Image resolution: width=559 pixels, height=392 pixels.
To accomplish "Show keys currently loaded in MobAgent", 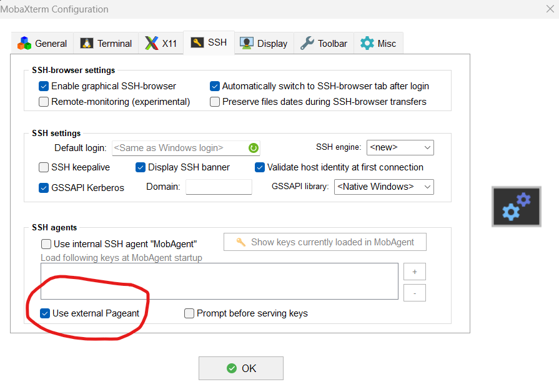I will 325,242.
